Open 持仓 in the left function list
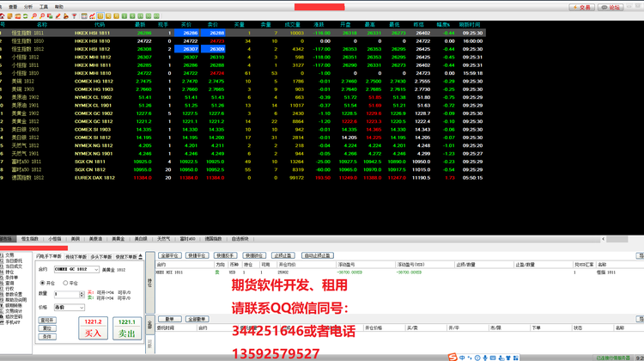644x361 pixels. [x=9, y=272]
